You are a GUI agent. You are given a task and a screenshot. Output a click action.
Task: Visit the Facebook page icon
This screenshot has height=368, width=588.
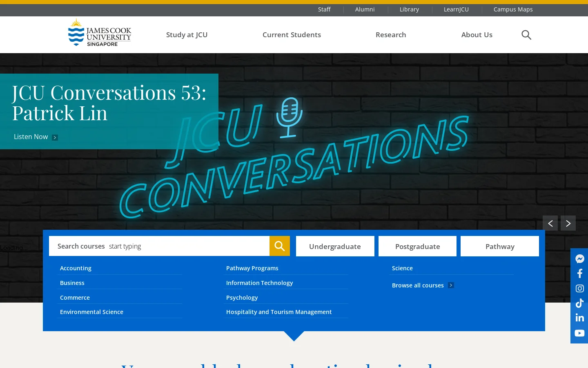[579, 273]
